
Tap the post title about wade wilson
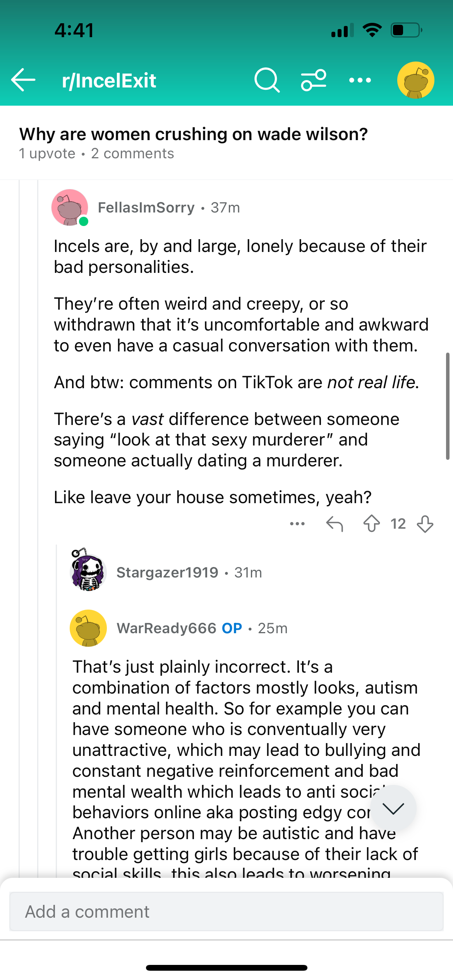(x=194, y=134)
